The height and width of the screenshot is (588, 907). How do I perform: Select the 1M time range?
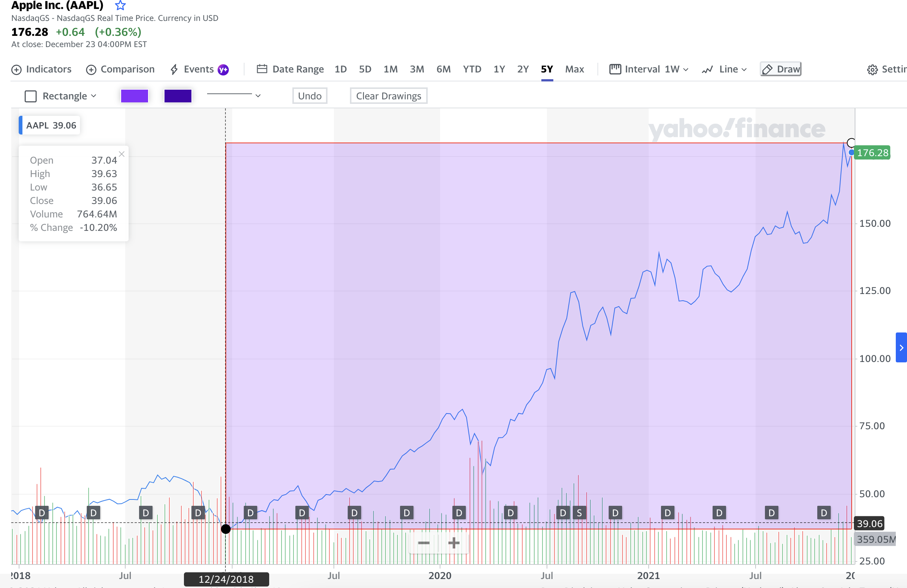click(x=391, y=69)
